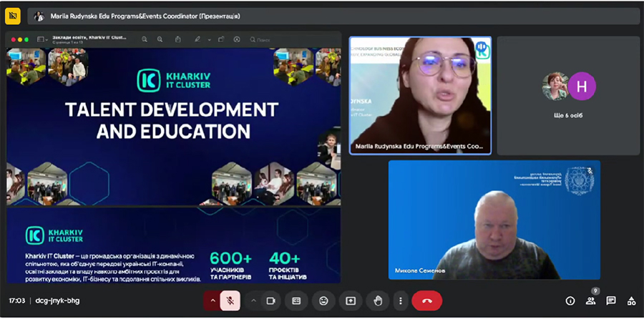Image resolution: width=644 pixels, height=319 pixels.
Task: Open the 'Ще 6 осіб' participants tile
Action: [x=567, y=95]
